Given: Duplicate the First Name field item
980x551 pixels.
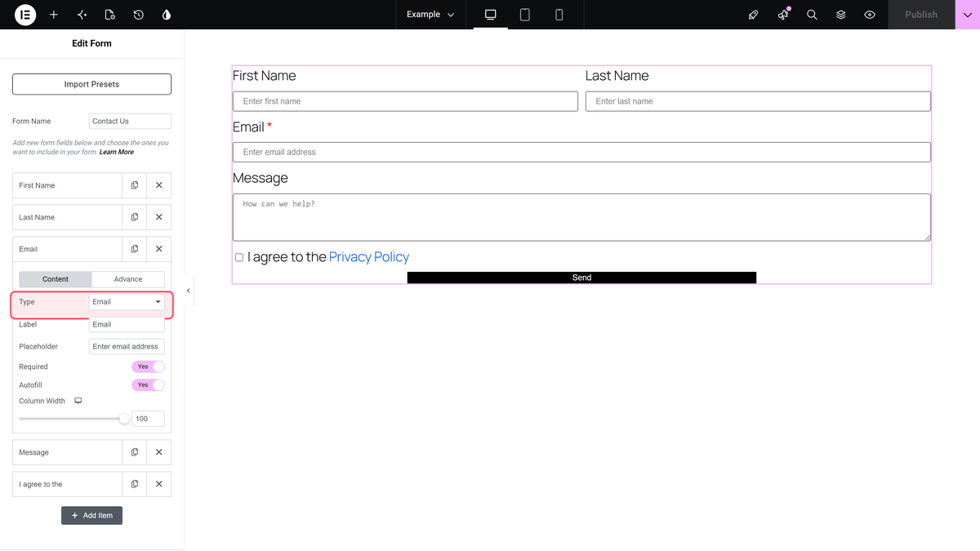Looking at the screenshot, I should tap(135, 185).
